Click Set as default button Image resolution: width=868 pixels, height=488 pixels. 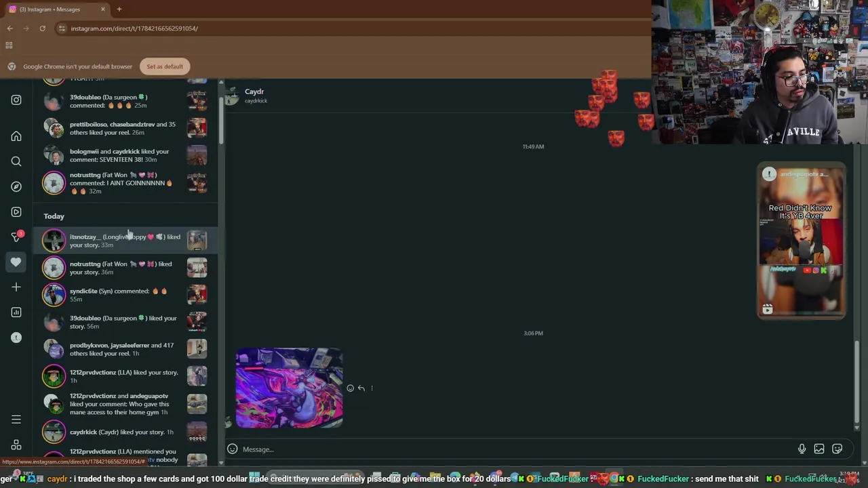(x=165, y=66)
